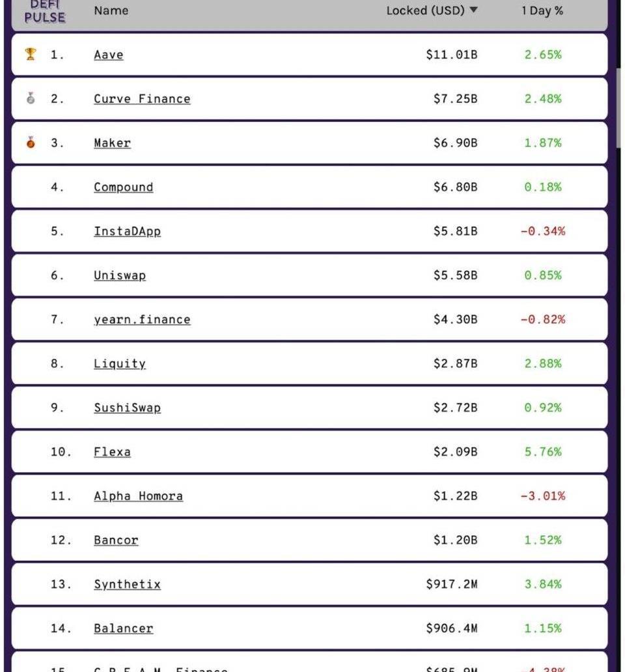Viewport: 625px width, 672px height.
Task: Open the Curve Finance link
Action: [x=142, y=99]
